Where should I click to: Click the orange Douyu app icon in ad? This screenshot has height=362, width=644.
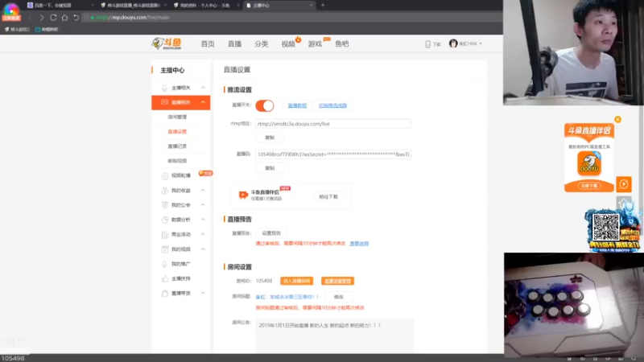click(x=589, y=163)
